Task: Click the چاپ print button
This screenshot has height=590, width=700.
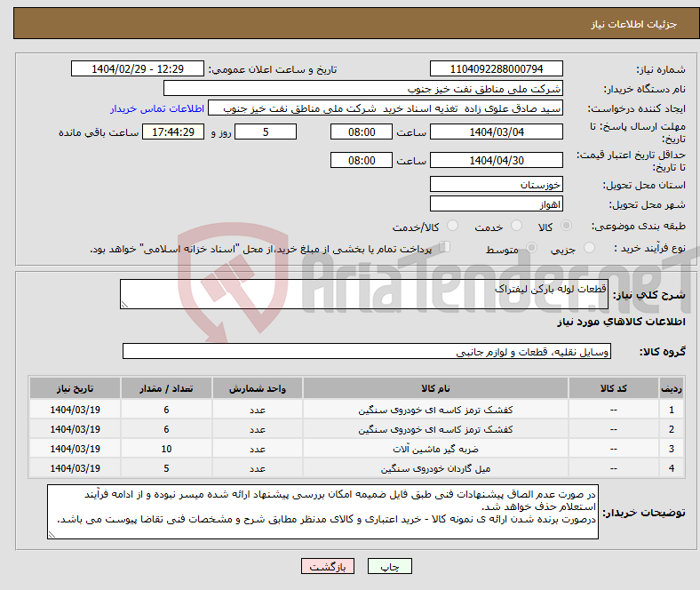Action: coord(390,566)
